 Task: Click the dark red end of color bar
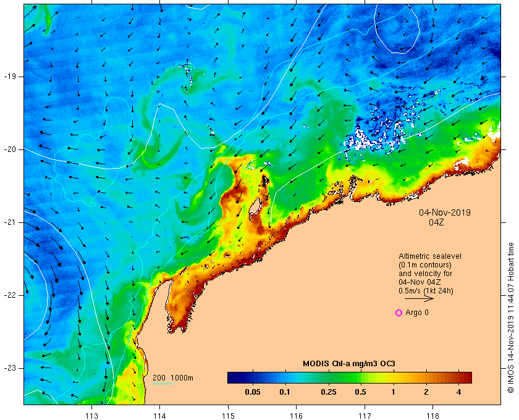(468, 377)
